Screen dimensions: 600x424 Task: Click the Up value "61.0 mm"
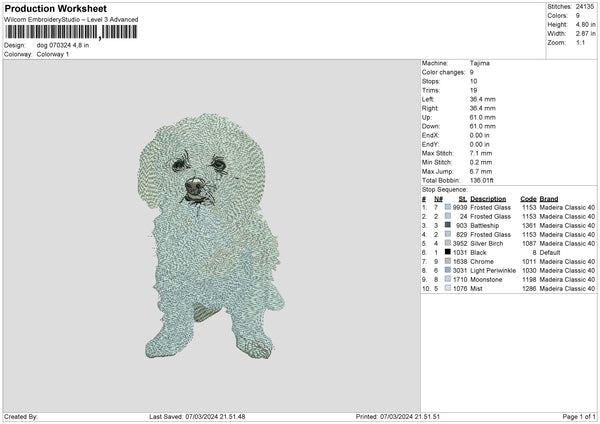(x=483, y=117)
